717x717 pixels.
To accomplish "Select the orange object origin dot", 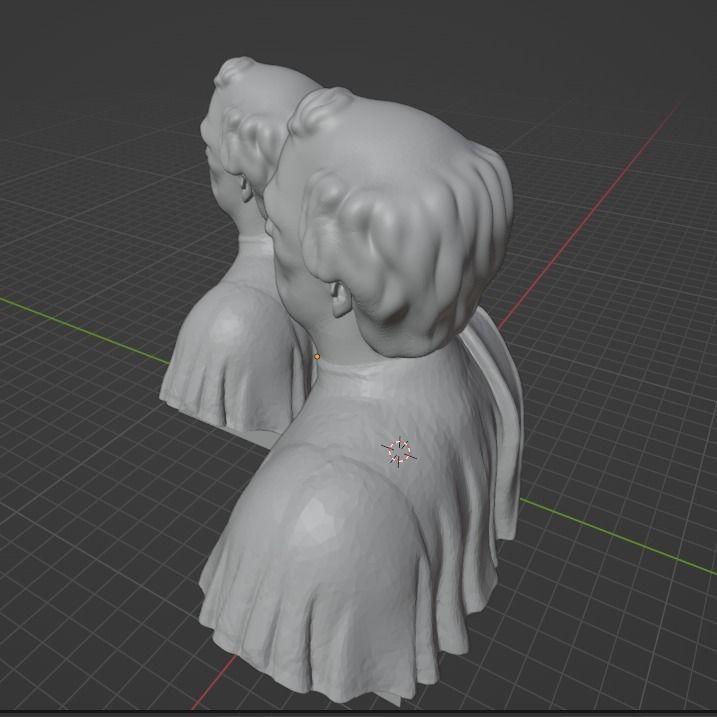I will 317,357.
